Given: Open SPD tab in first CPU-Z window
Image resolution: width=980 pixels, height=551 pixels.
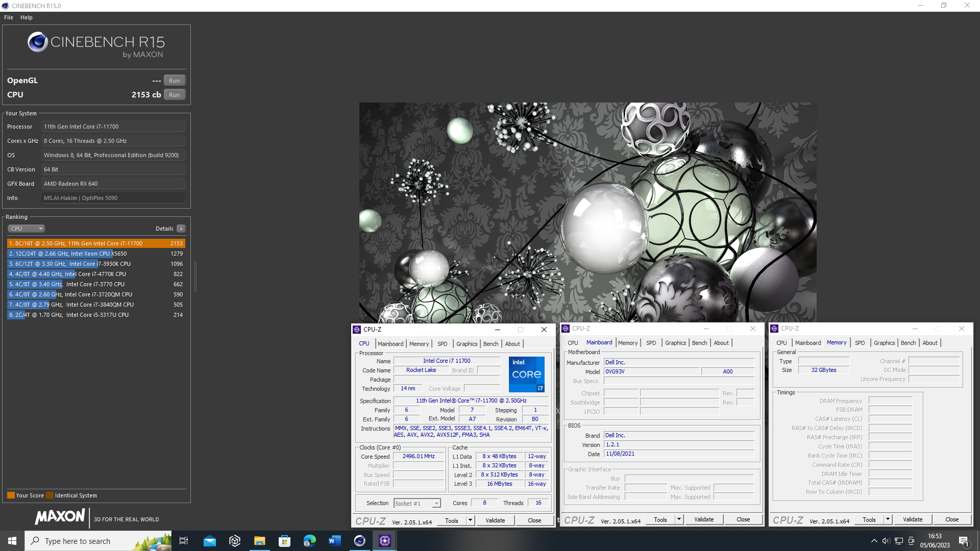Looking at the screenshot, I should coord(443,344).
